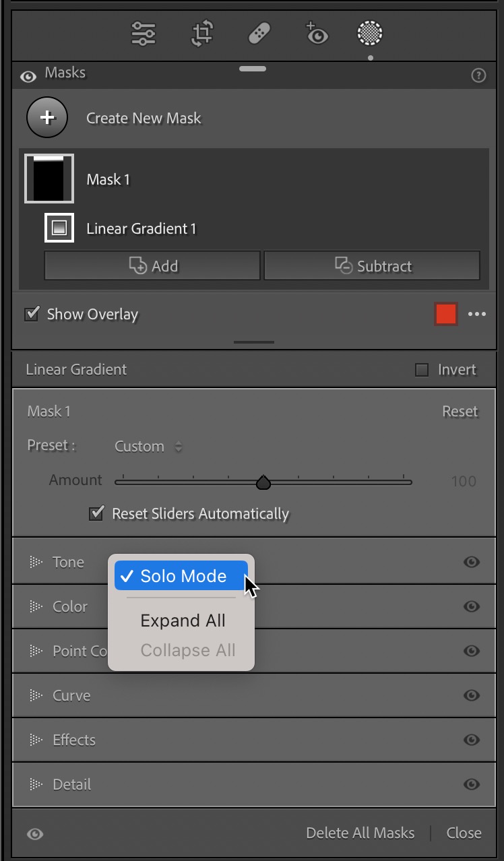Click the Masks panel help icon
Image resolution: width=504 pixels, height=861 pixels.
tap(479, 74)
